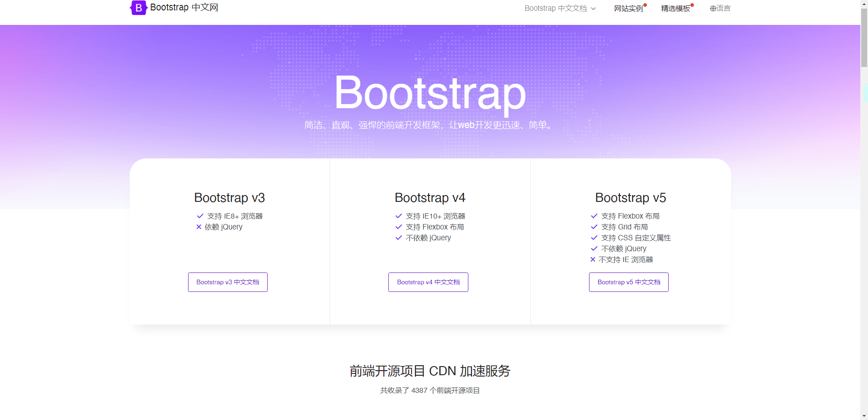Image resolution: width=868 pixels, height=420 pixels.
Task: Click the text 依赖 jQuery in v3 card
Action: pyautogui.click(x=223, y=227)
